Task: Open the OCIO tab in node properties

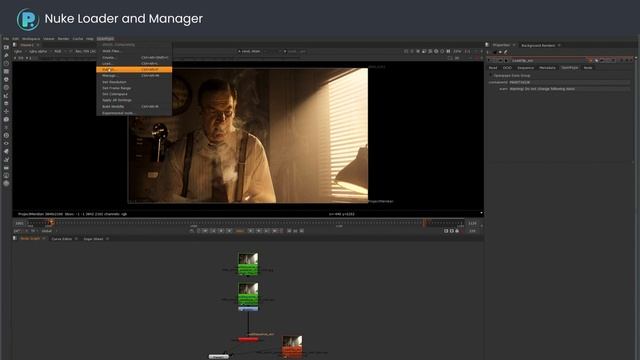Action: [x=507, y=68]
